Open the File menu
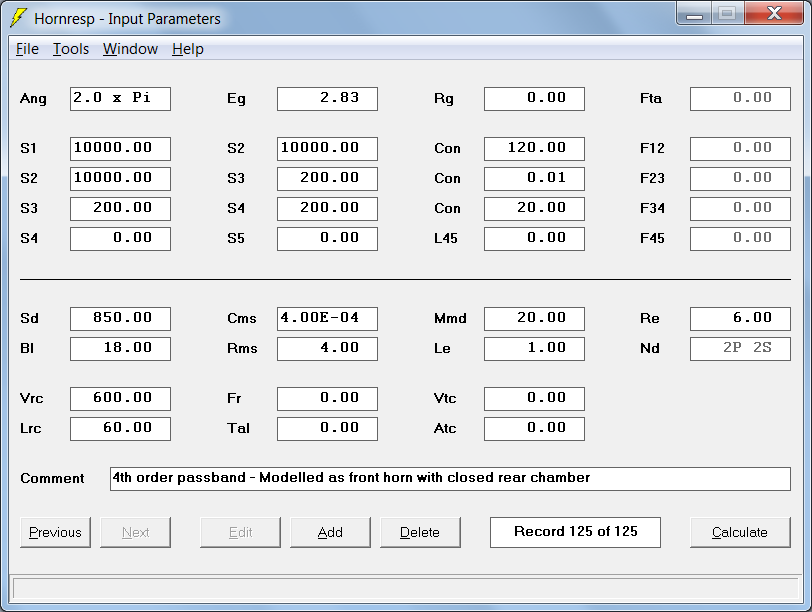This screenshot has height=612, width=812. click(27, 49)
